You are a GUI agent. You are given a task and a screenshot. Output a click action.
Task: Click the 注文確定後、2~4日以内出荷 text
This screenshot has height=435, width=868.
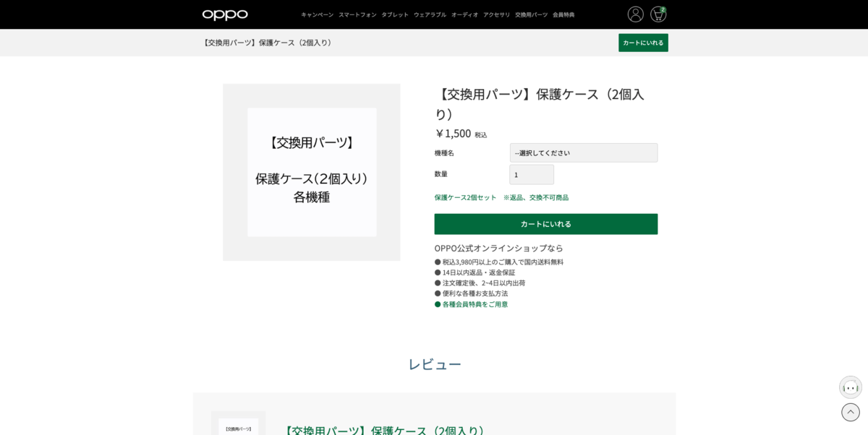click(484, 283)
